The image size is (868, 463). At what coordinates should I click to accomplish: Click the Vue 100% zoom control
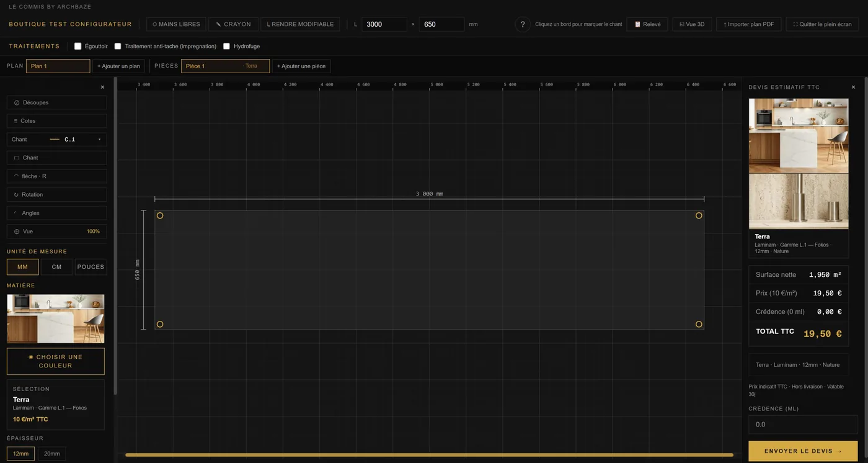tap(56, 231)
